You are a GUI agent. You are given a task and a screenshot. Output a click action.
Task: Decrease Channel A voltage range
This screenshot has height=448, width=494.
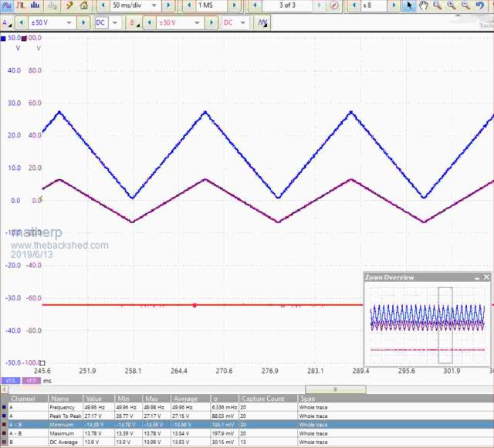pos(21,22)
